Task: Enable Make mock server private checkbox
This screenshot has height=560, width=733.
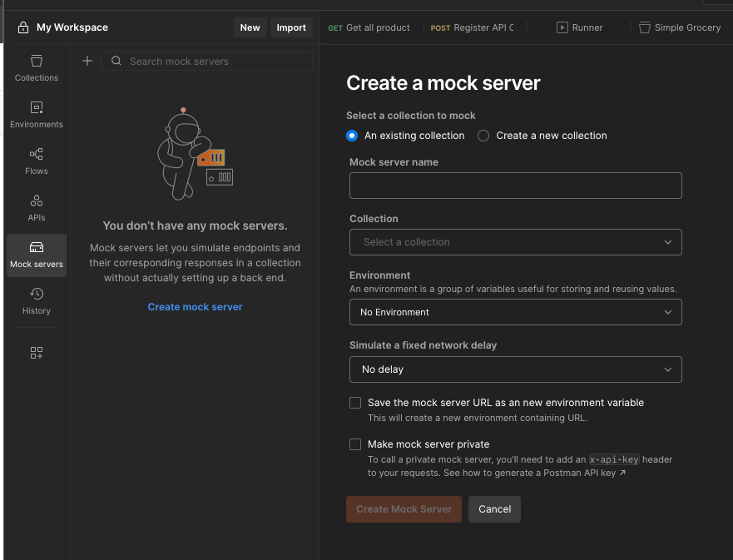Action: tap(355, 444)
